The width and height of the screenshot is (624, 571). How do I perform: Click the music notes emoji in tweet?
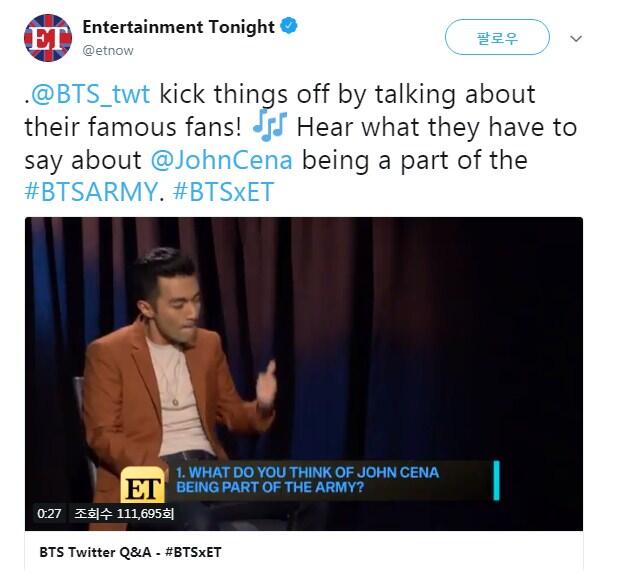270,126
